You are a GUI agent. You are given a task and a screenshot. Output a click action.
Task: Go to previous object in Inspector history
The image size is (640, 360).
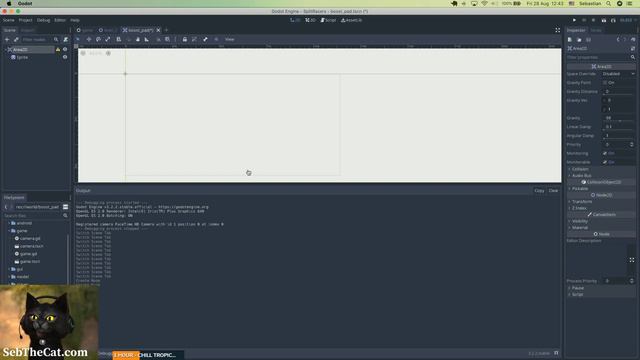(618, 40)
